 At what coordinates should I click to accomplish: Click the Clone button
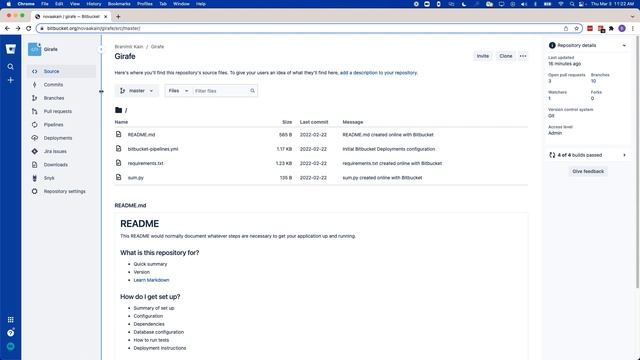[505, 56]
